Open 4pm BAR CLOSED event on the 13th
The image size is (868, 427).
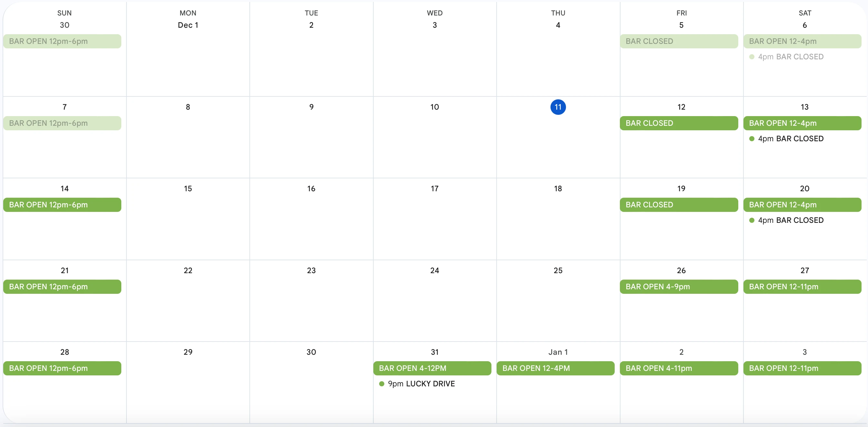pyautogui.click(x=790, y=139)
